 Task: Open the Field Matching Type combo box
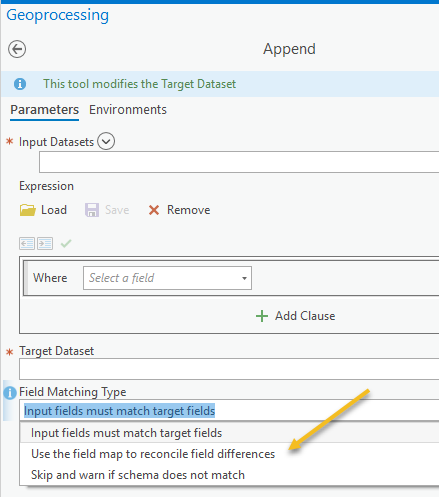229,410
